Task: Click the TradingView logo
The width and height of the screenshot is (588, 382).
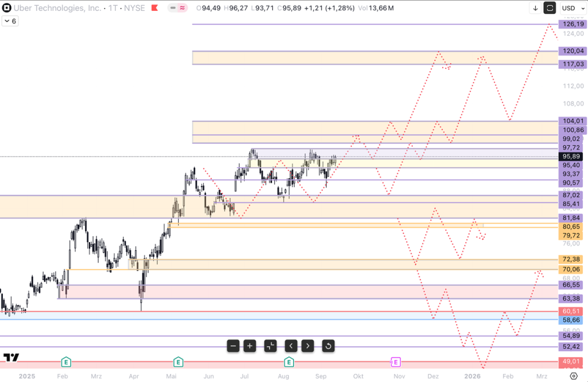Action: 11,358
